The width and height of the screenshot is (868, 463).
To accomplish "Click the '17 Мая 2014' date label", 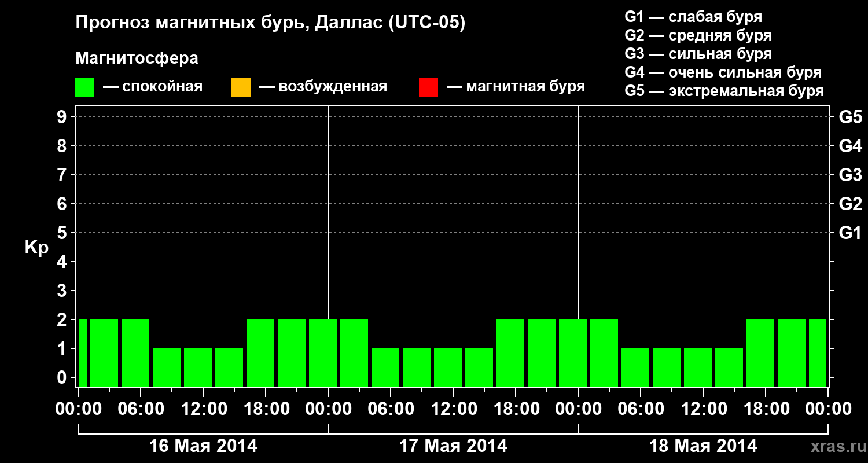I will 453,446.
